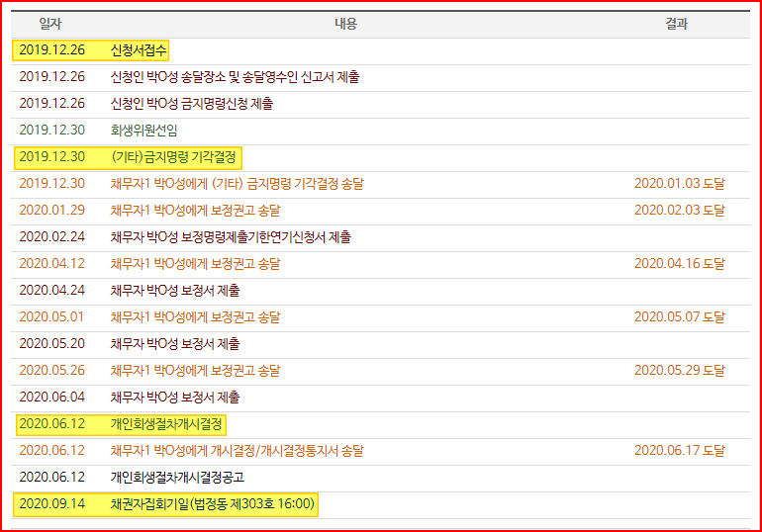Click the date beside 개인회생절차개시결정공고

[x=52, y=478]
